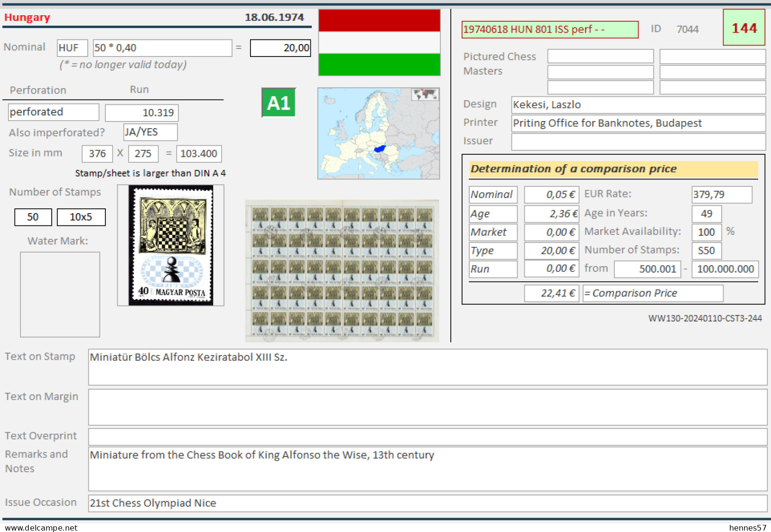Screen dimensions: 771x532
Task: Click the Hungary country title
Action: pyautogui.click(x=27, y=18)
